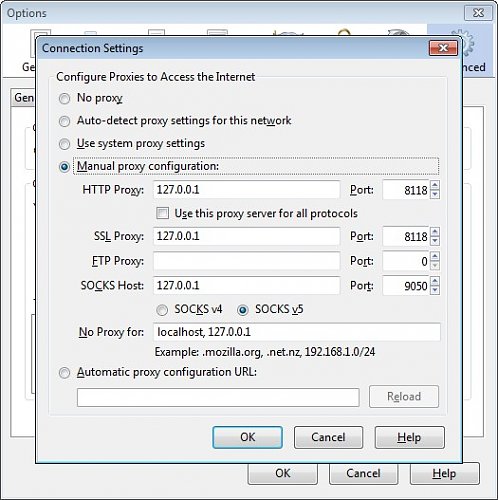
Task: Close the Connection Settings dialog
Action: tap(443, 48)
